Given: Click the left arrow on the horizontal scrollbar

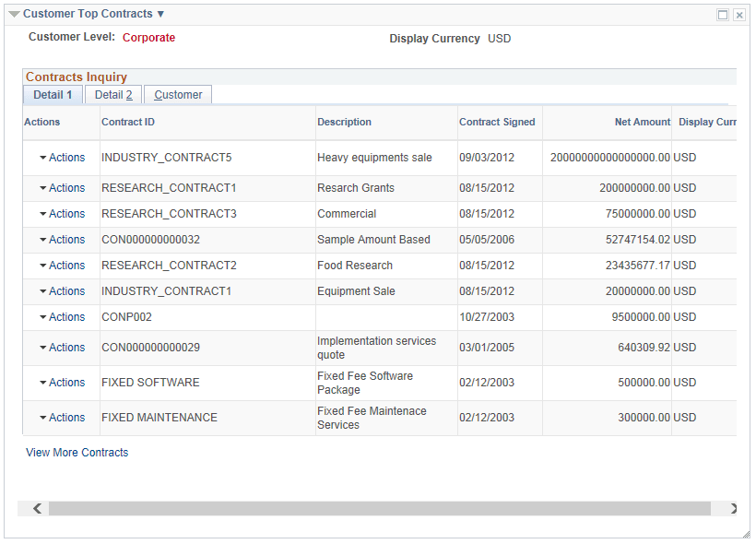Looking at the screenshot, I should pyautogui.click(x=36, y=508).
